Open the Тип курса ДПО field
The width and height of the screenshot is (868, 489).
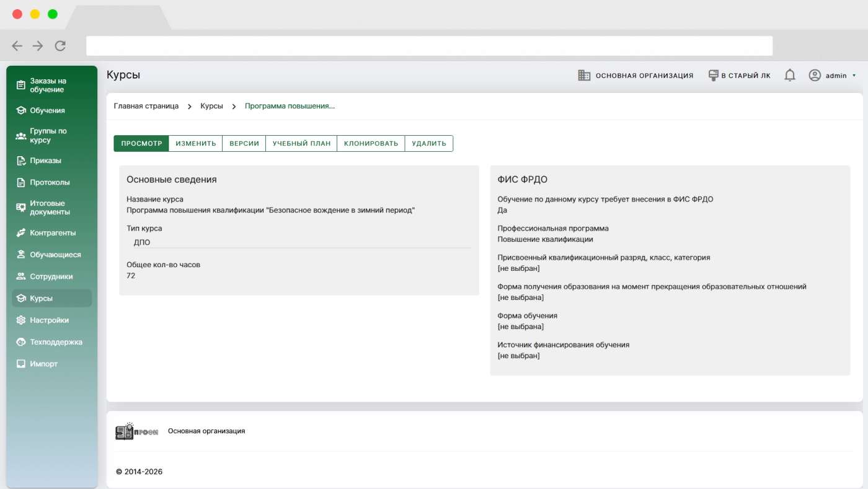298,242
